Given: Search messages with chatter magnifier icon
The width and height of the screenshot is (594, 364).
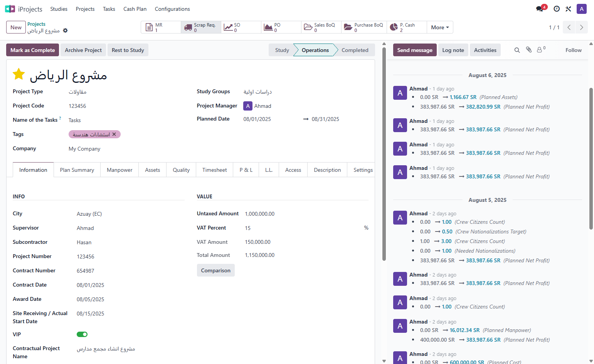Looking at the screenshot, I should (517, 50).
